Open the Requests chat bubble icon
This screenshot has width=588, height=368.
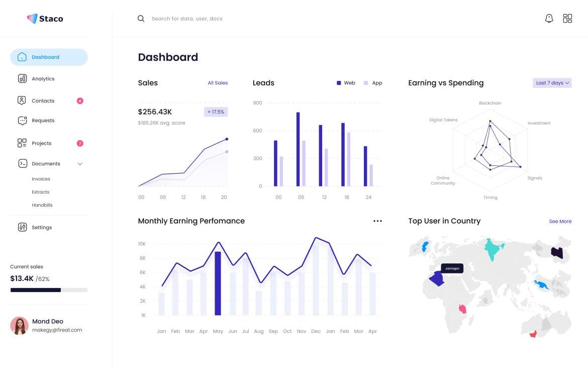click(x=22, y=121)
